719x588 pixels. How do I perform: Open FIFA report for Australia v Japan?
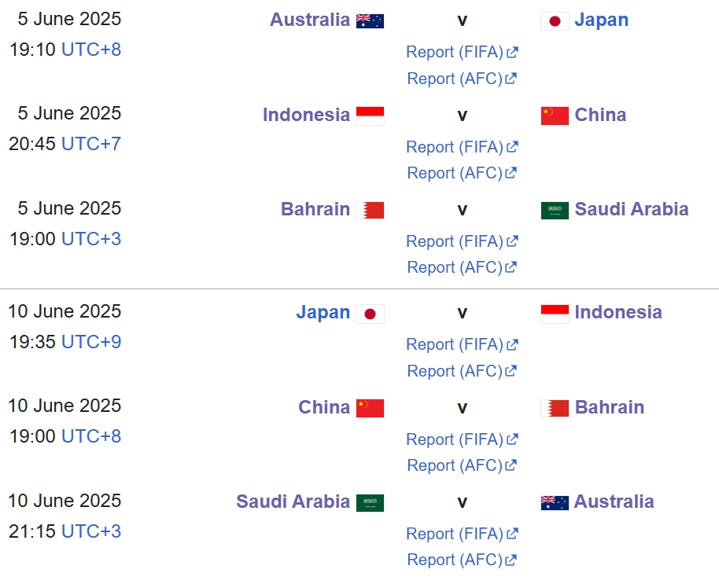454,52
